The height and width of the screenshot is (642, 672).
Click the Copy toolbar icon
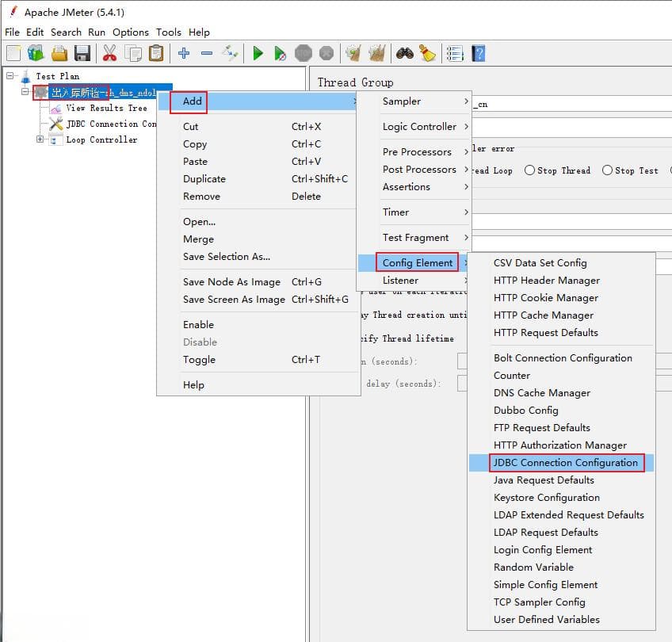click(x=133, y=54)
